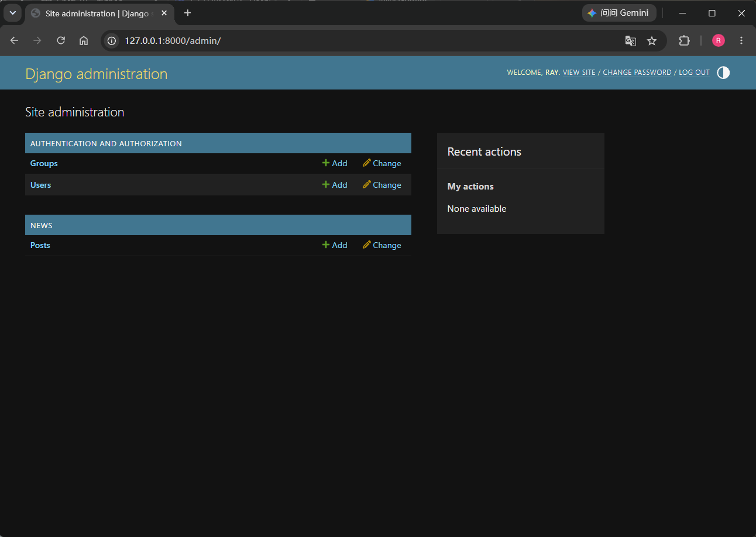Open the extensions puzzle icon
756x537 pixels.
[684, 40]
